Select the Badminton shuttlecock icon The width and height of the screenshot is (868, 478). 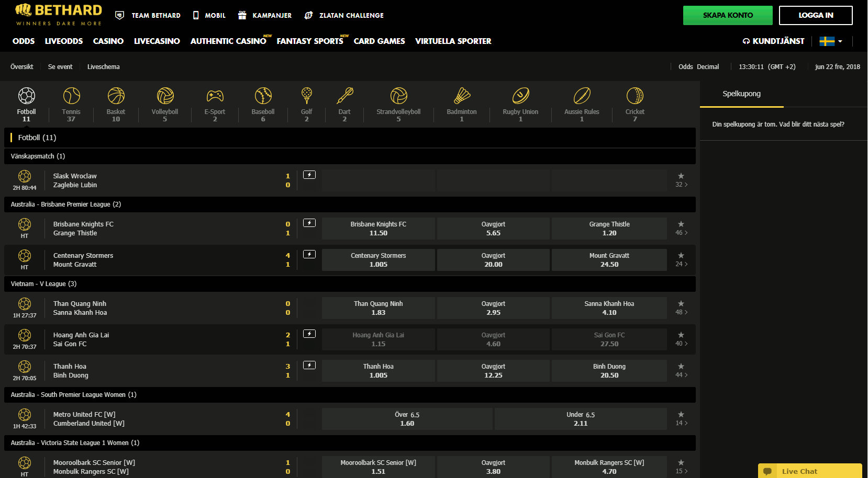(462, 96)
